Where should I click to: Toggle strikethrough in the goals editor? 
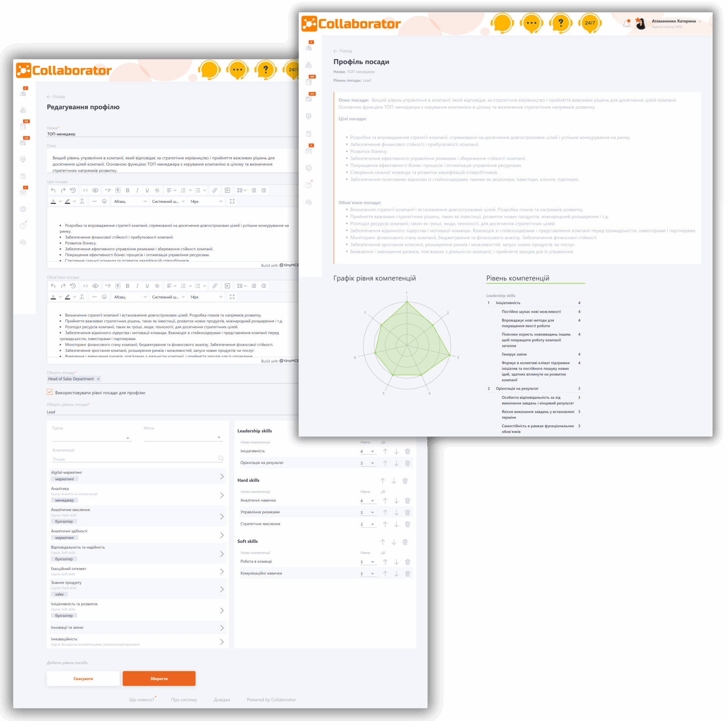[157, 190]
